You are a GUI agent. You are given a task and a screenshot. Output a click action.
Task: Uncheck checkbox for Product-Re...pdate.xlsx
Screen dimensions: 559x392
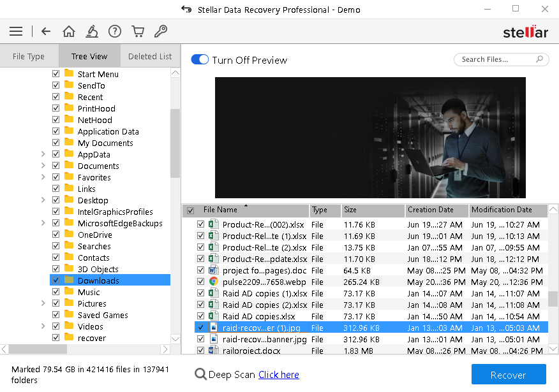[x=201, y=259]
